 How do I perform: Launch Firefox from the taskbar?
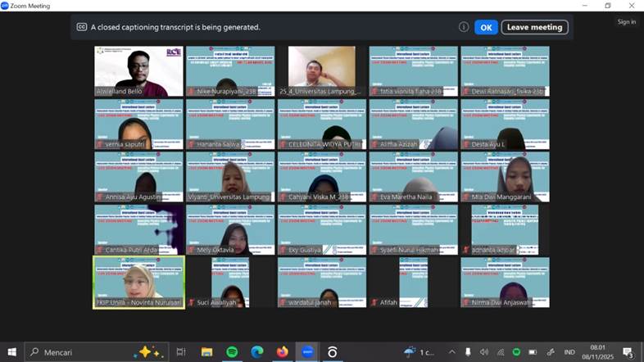pyautogui.click(x=283, y=351)
